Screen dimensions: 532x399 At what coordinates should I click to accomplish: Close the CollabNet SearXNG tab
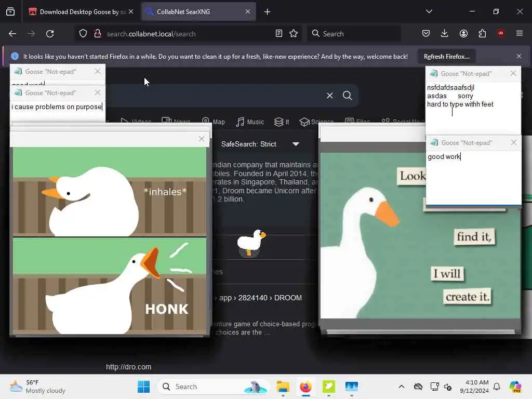[x=248, y=11]
